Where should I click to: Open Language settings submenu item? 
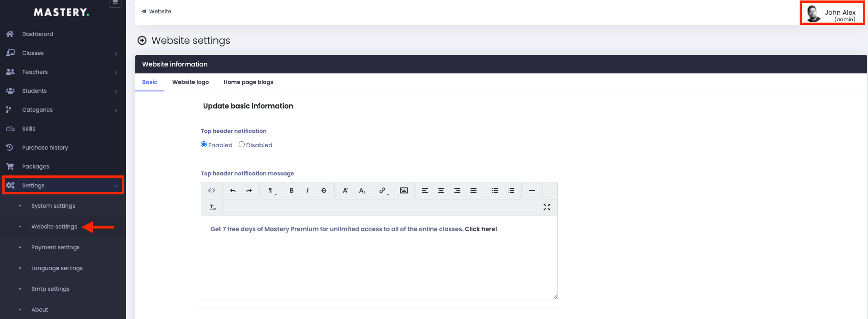coord(57,268)
